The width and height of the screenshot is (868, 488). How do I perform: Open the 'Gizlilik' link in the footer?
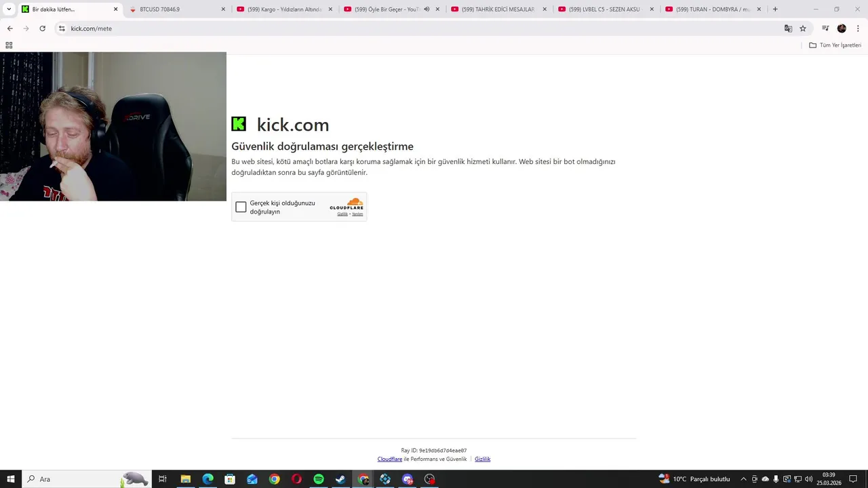click(482, 460)
